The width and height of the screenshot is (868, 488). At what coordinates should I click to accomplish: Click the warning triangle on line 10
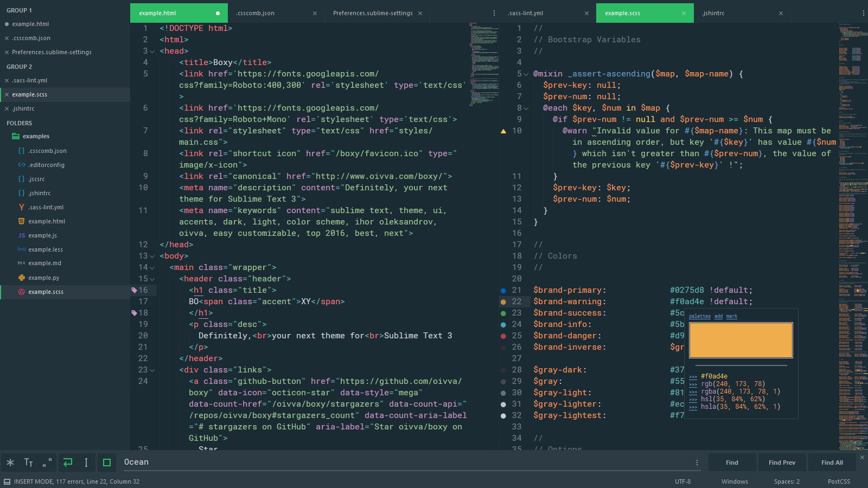[x=503, y=131]
